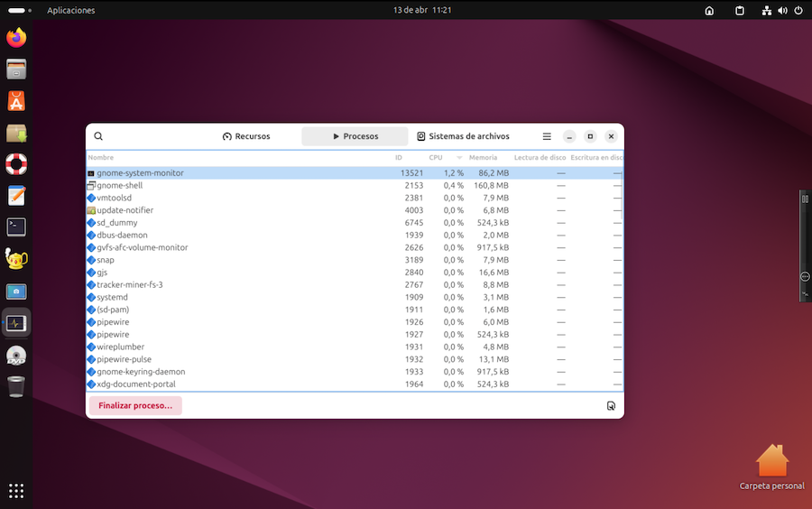
Task: Open the process search icon
Action: [x=98, y=136]
